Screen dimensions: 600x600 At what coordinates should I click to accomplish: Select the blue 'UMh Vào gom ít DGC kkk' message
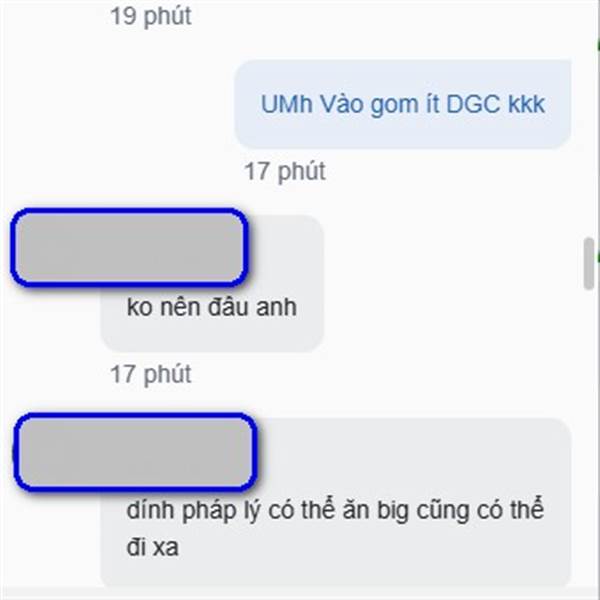pos(403,104)
